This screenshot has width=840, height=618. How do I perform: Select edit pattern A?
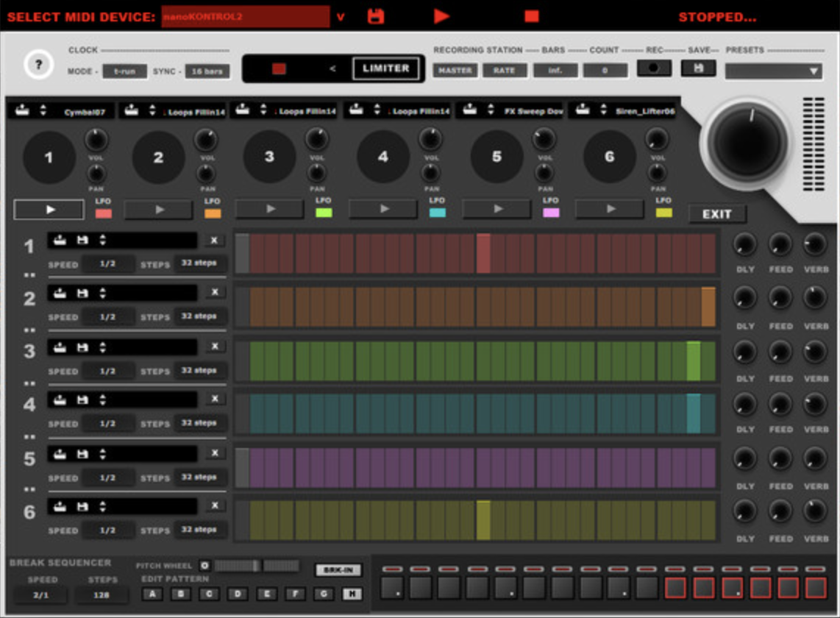(153, 594)
